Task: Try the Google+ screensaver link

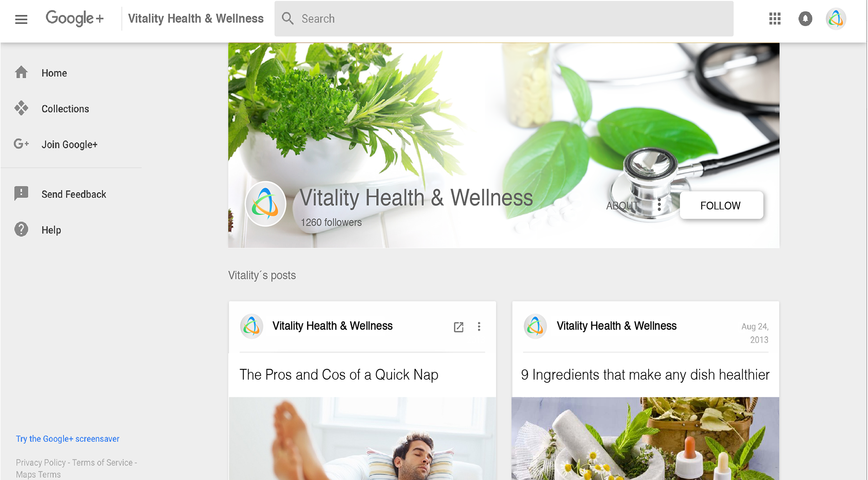Action: tap(68, 439)
